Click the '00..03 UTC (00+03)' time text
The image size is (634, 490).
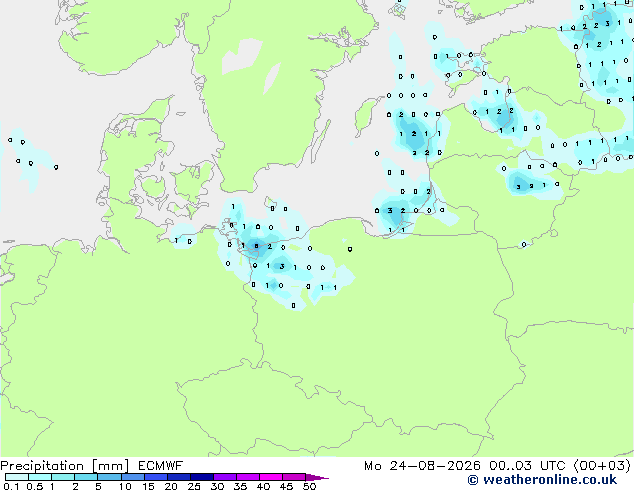pyautogui.click(x=560, y=466)
